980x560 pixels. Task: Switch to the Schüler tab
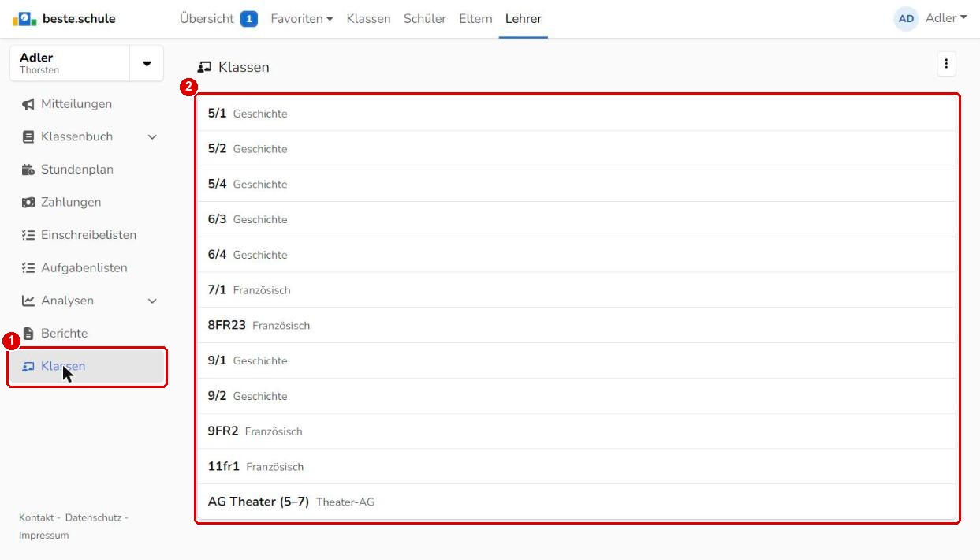pos(425,19)
